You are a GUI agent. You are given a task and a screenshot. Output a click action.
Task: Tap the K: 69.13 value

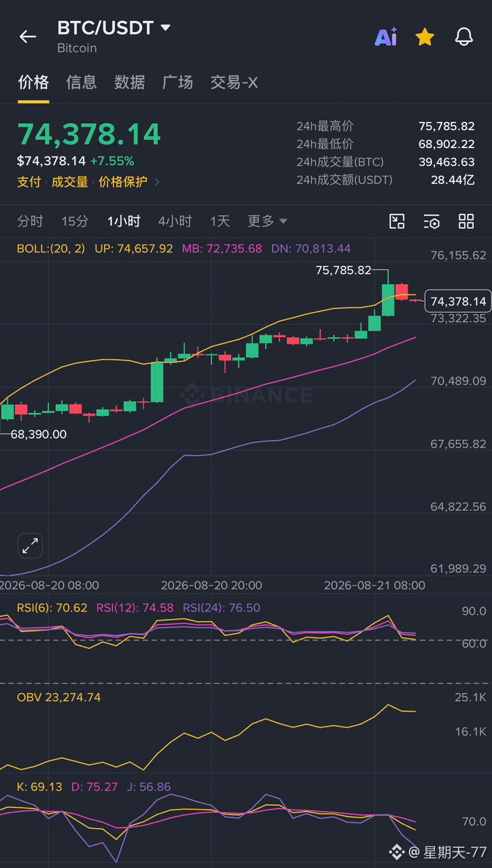(x=40, y=787)
